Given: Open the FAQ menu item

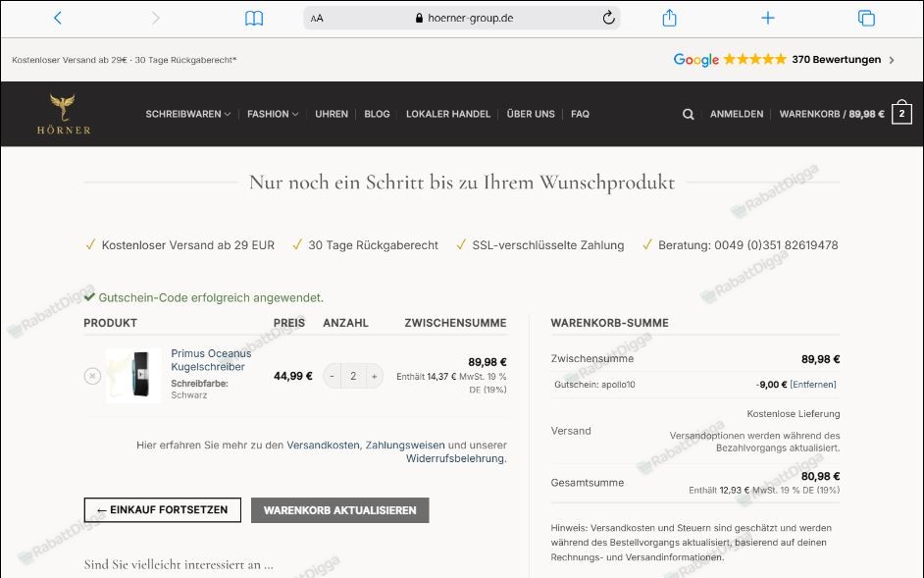Looking at the screenshot, I should 580,114.
